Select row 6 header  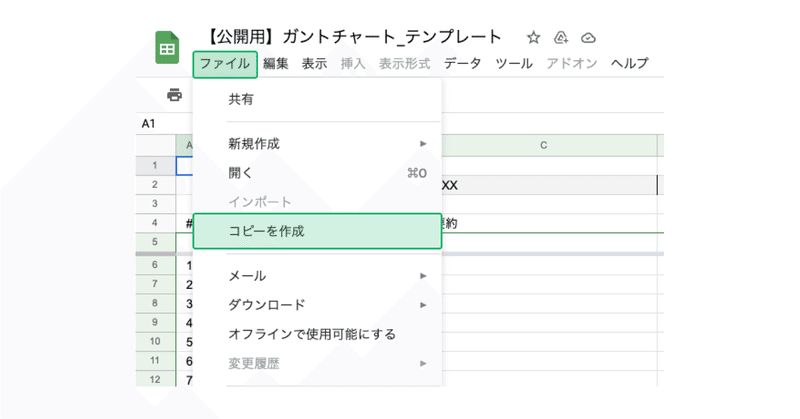pyautogui.click(x=155, y=265)
